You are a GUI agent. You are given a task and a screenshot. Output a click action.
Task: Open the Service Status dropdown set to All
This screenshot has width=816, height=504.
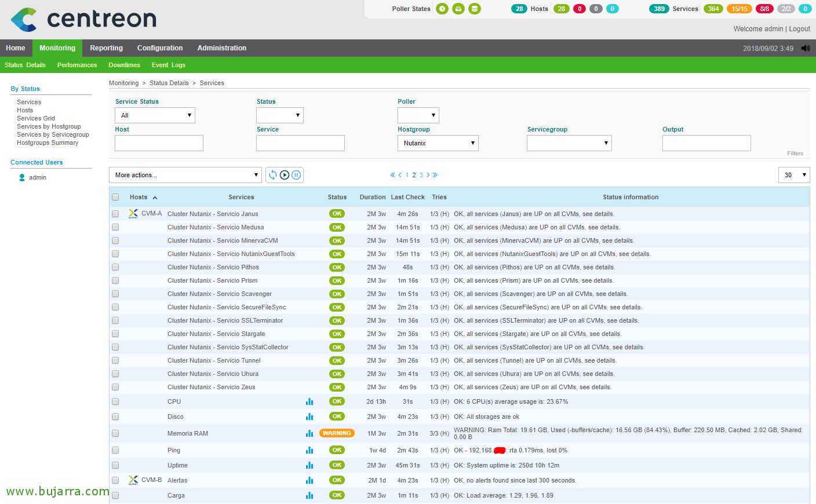(155, 115)
